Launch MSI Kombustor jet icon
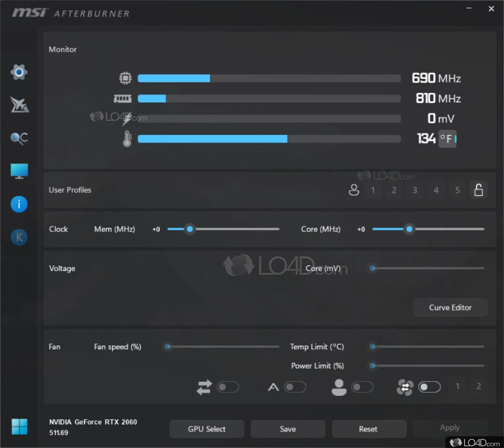This screenshot has height=448, width=504. [x=19, y=105]
